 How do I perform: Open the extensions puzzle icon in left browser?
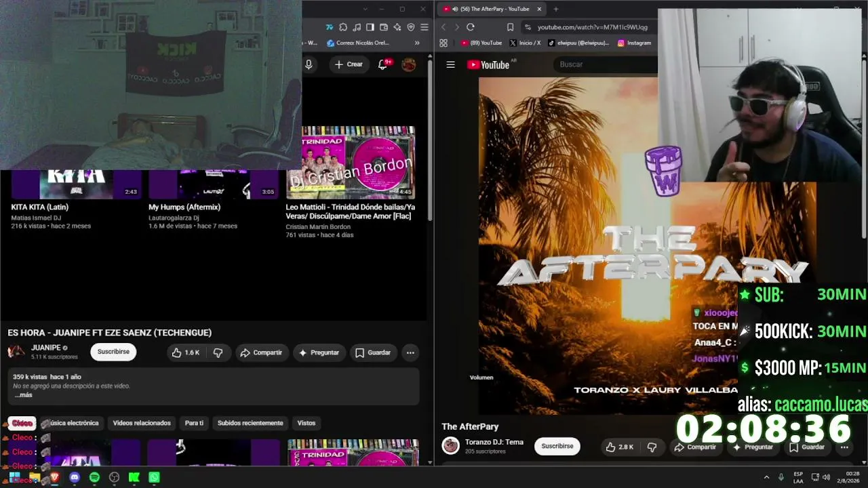coord(343,27)
